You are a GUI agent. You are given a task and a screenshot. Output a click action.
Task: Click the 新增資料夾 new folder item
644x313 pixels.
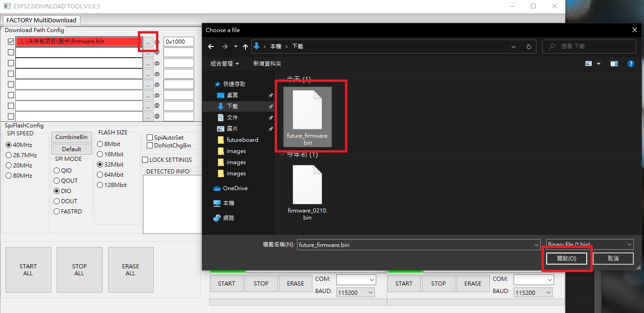click(267, 64)
